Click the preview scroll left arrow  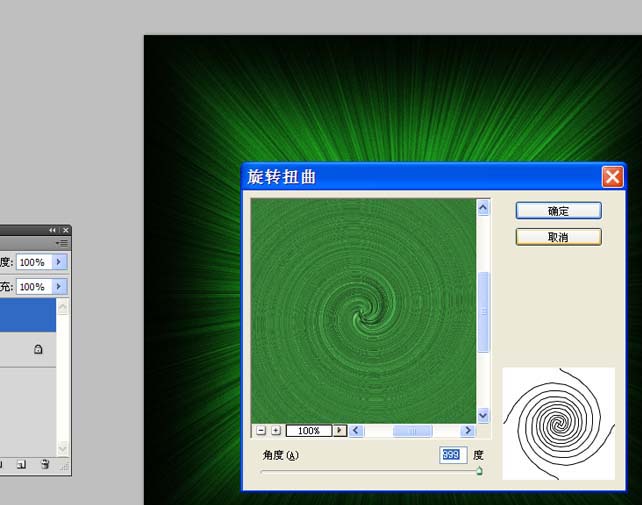356,430
